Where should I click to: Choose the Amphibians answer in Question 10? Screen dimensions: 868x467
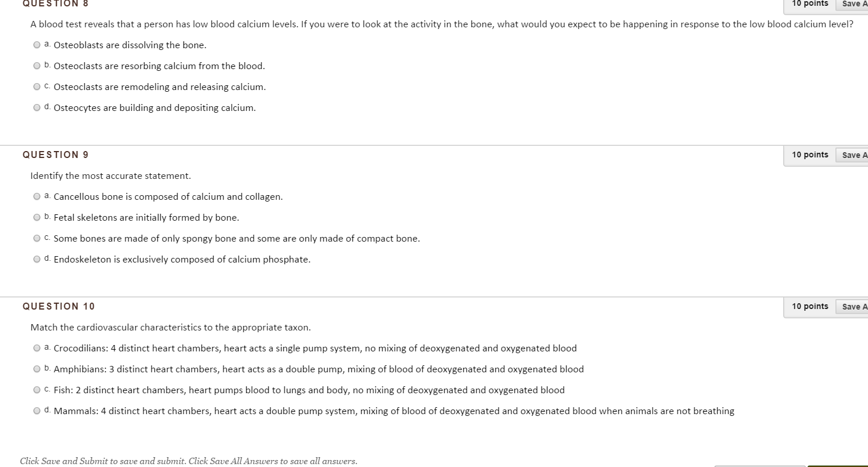point(37,368)
